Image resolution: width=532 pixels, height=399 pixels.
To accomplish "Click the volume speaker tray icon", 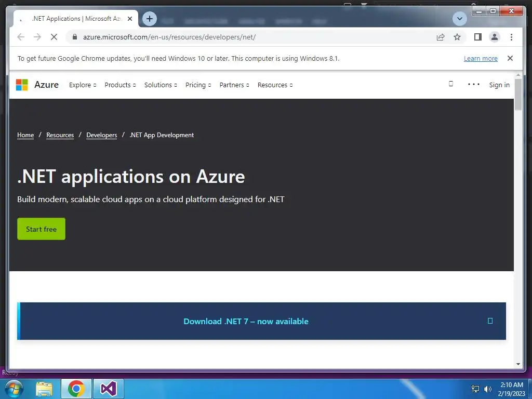I will pos(488,389).
